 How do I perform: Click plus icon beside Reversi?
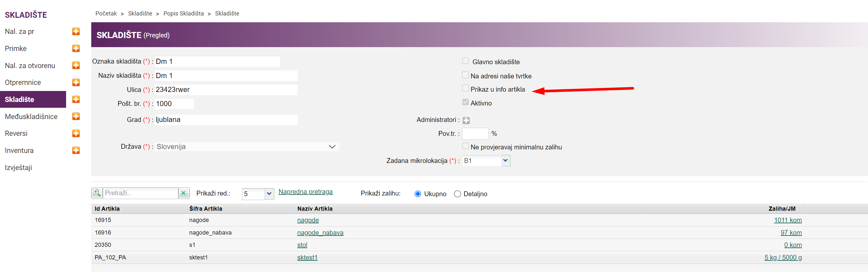[76, 133]
